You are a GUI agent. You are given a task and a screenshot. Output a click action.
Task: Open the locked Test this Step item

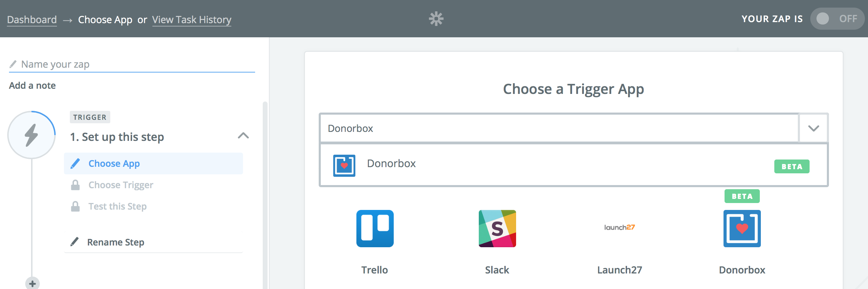tap(118, 206)
